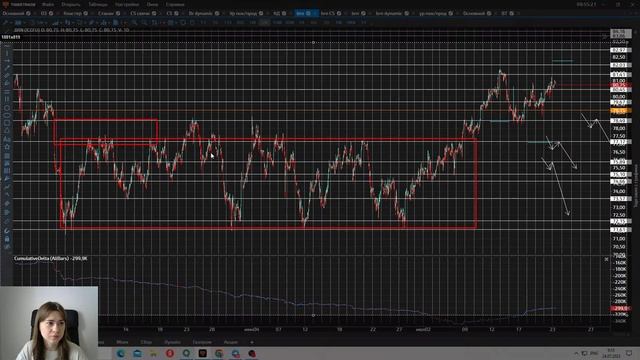The width and height of the screenshot is (640, 360).
Task: Click the gear icon on the brn CS tab
Action: (x=339, y=13)
